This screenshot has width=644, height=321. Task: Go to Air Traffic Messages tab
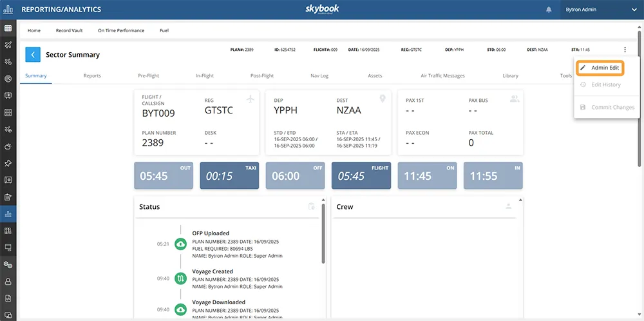(x=442, y=76)
